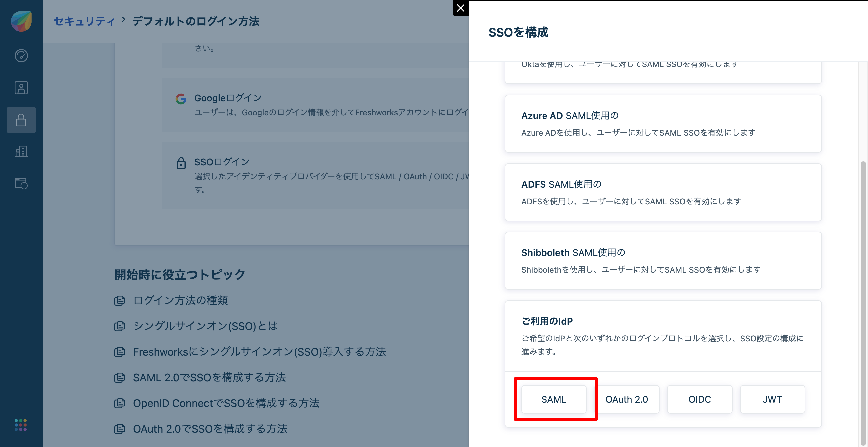Screen dimensions: 868x447
Task: Click the ご利用のIdP heading
Action: [547, 321]
